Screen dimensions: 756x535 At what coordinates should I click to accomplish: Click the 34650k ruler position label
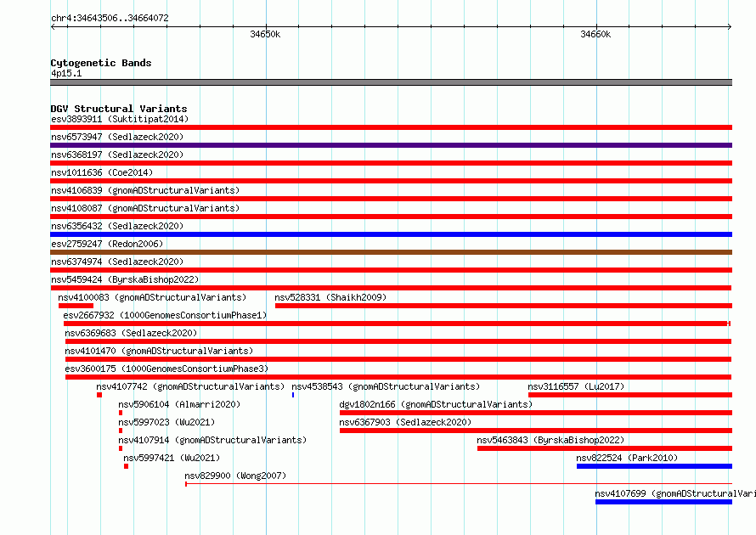point(265,34)
